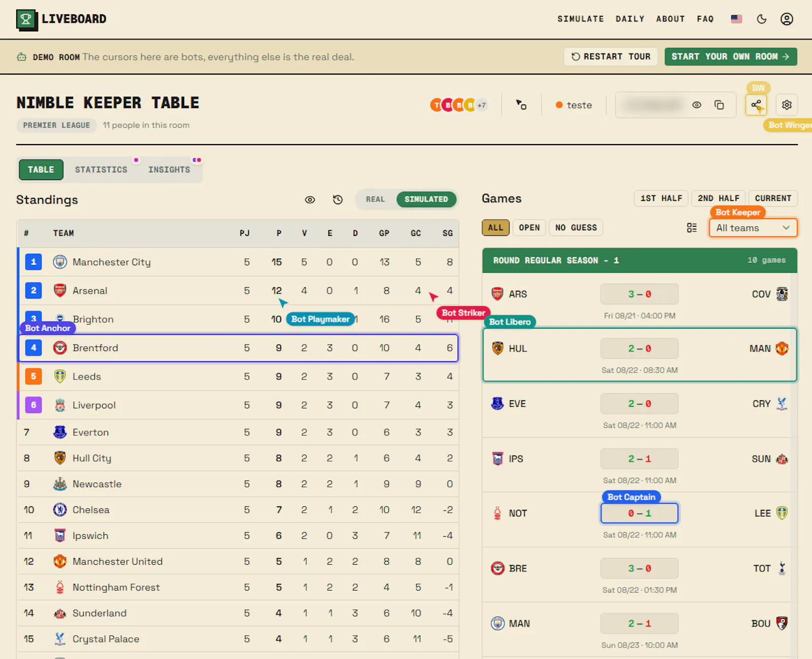Click Liverpool crest in standings
This screenshot has height=659, width=812.
(x=60, y=405)
